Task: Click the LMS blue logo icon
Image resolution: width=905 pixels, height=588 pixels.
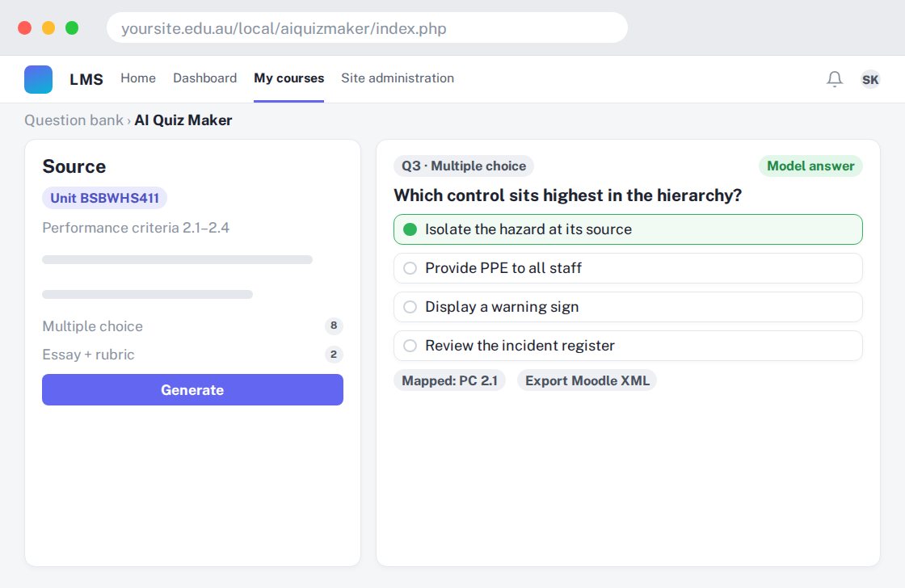Action: 38,79
